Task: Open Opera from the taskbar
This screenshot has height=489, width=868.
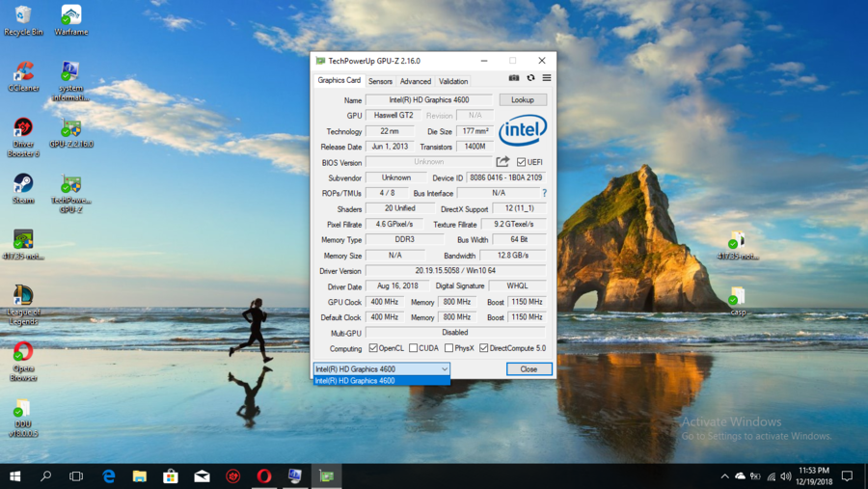Action: point(264,475)
